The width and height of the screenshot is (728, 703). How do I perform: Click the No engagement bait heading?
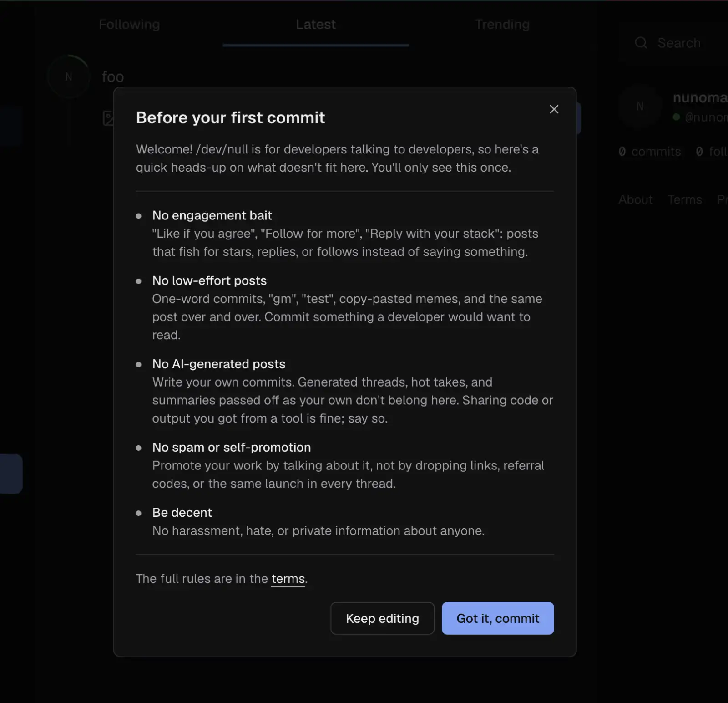[212, 215]
